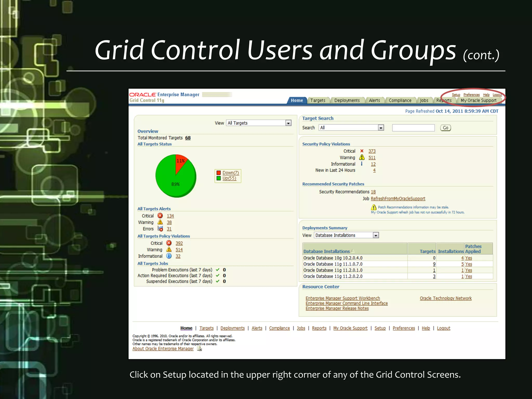The width and height of the screenshot is (532, 399).
Task: Click the checkmark beside Action Required Executions
Action: click(218, 275)
